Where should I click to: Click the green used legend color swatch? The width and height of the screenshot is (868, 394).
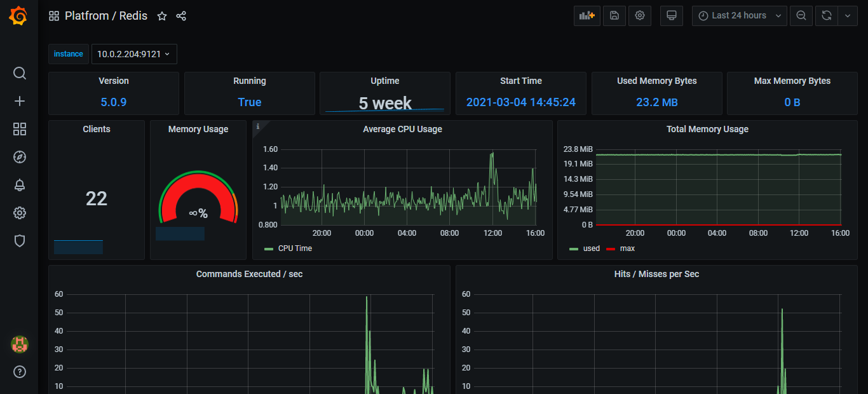pyautogui.click(x=574, y=248)
